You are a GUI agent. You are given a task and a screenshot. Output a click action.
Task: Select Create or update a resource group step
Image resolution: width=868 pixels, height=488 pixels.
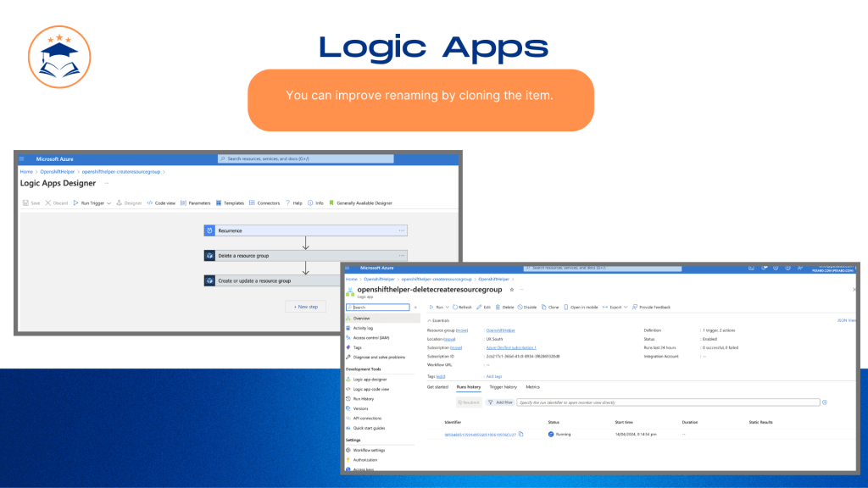[x=272, y=280]
